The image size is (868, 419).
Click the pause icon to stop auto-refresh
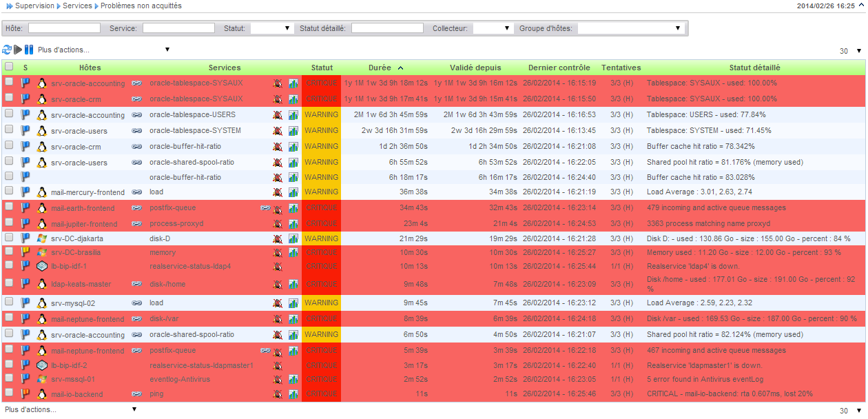(29, 50)
